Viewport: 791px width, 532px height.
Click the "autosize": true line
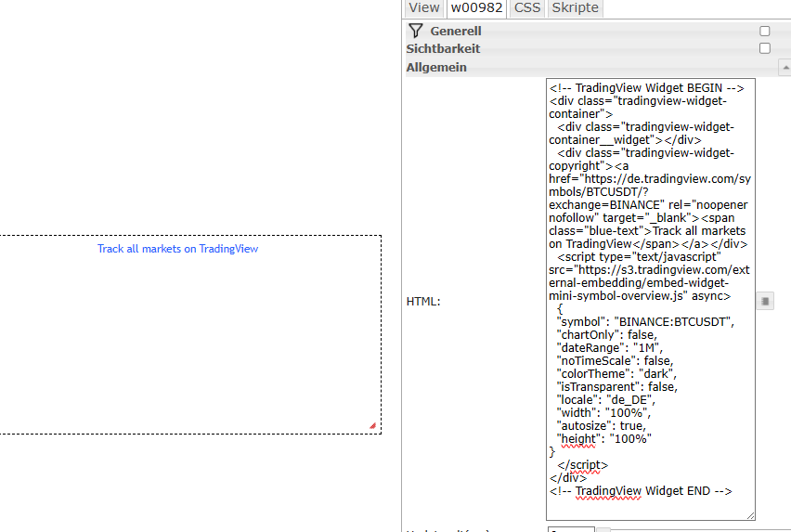pos(602,426)
